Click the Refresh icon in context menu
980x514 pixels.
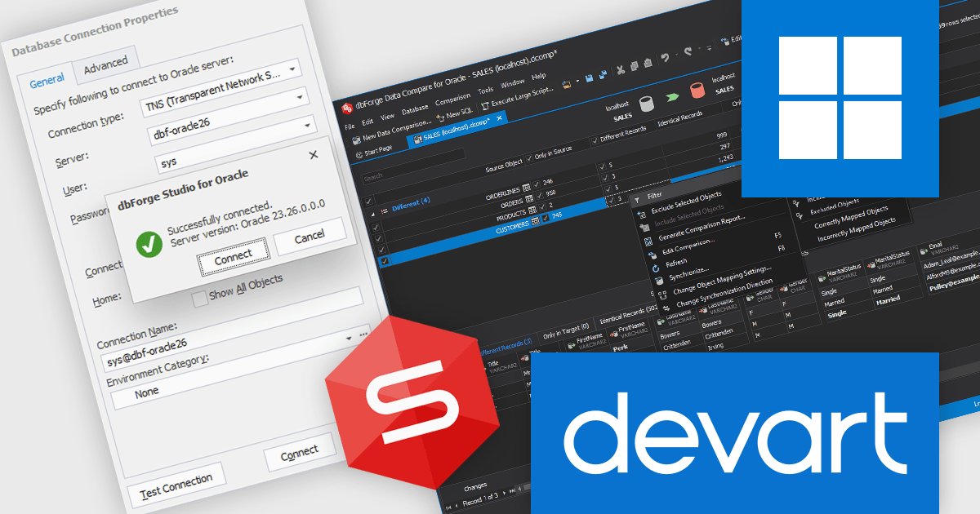(x=656, y=268)
